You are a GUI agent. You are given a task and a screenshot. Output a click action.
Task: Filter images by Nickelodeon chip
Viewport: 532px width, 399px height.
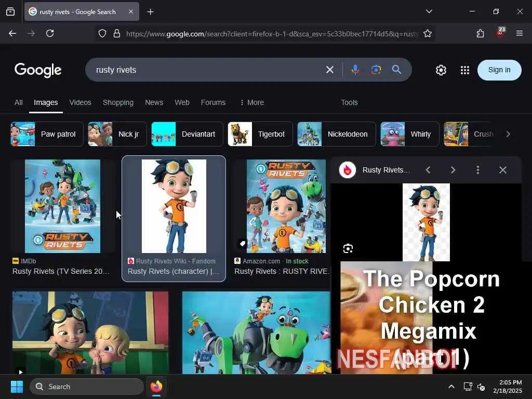pos(337,134)
